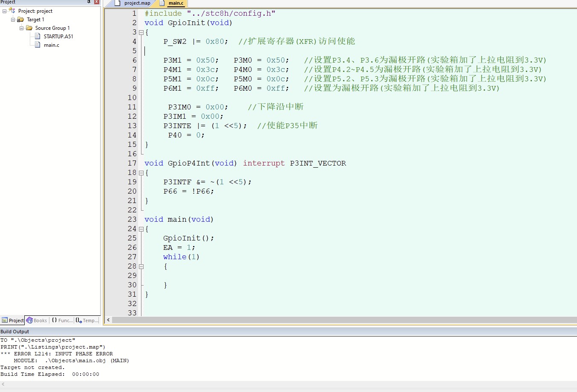Click the main.c file icon in project tree
Screen dimensions: 577x392
point(38,45)
